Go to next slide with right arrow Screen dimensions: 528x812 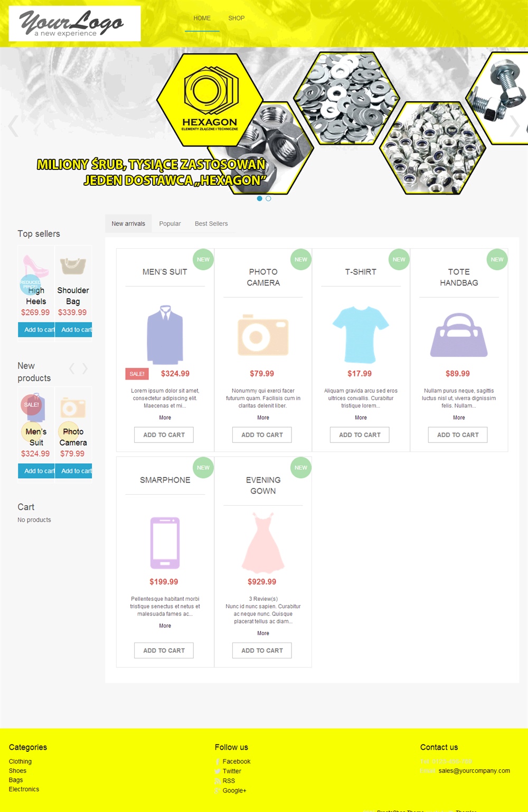(515, 126)
